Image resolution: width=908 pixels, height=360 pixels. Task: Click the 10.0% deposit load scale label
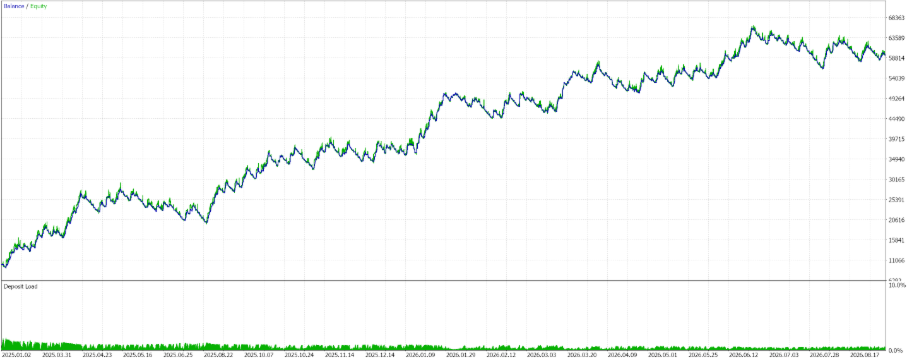(x=897, y=285)
